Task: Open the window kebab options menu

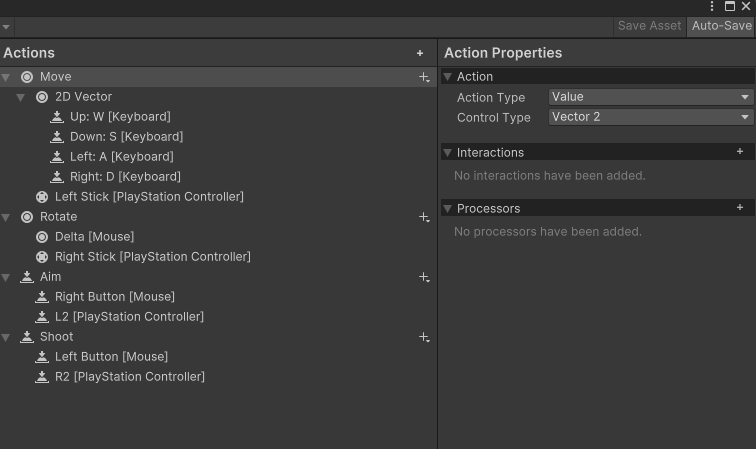Action: click(712, 6)
